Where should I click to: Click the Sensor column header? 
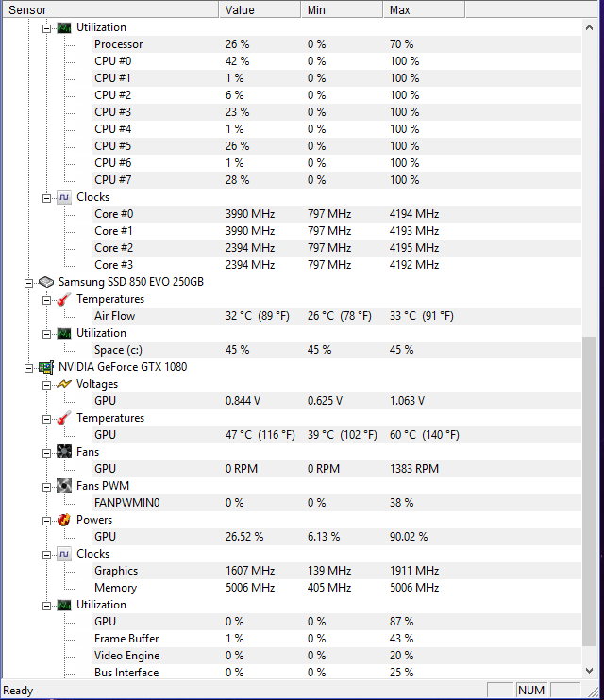coord(110,9)
